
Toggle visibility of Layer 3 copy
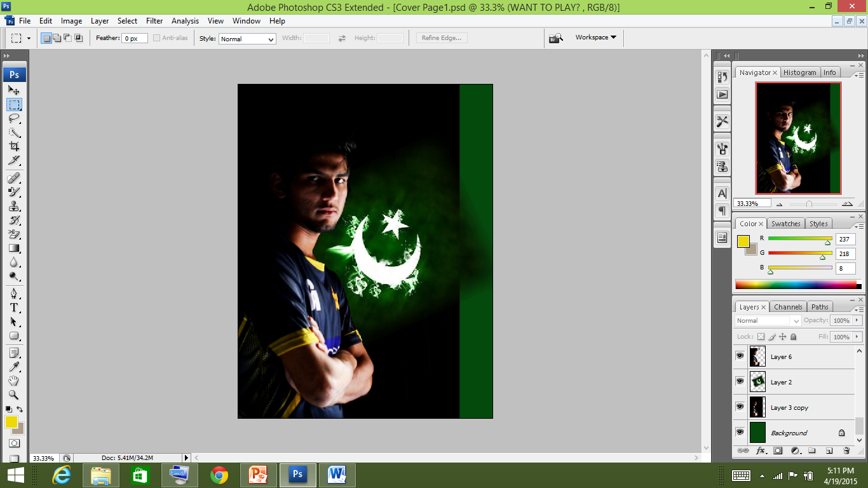(x=740, y=407)
